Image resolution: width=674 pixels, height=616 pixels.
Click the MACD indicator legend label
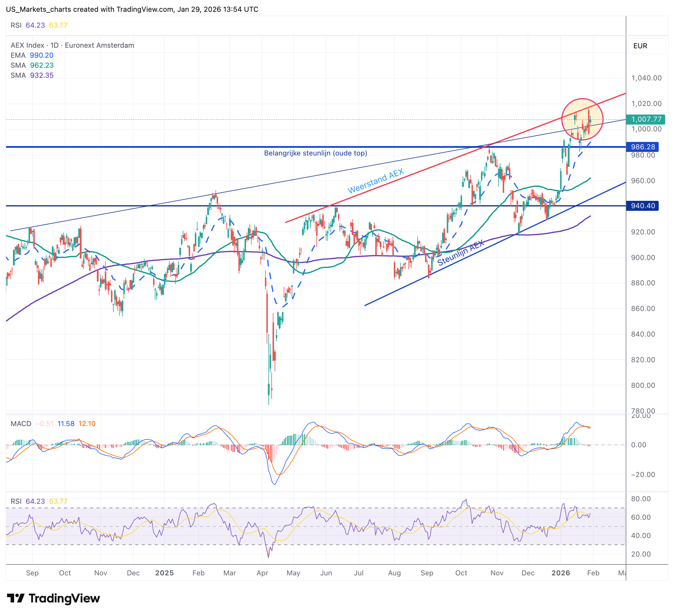pyautogui.click(x=21, y=424)
